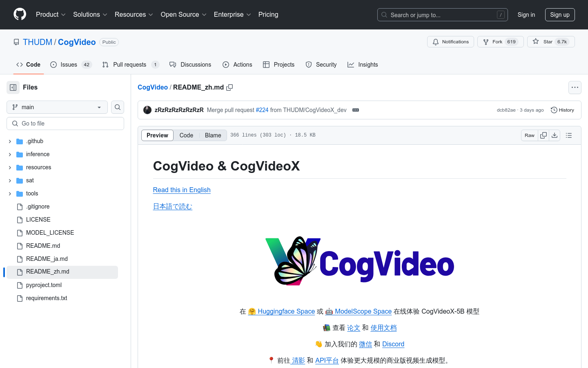Click the Search or jump to field

[443, 15]
